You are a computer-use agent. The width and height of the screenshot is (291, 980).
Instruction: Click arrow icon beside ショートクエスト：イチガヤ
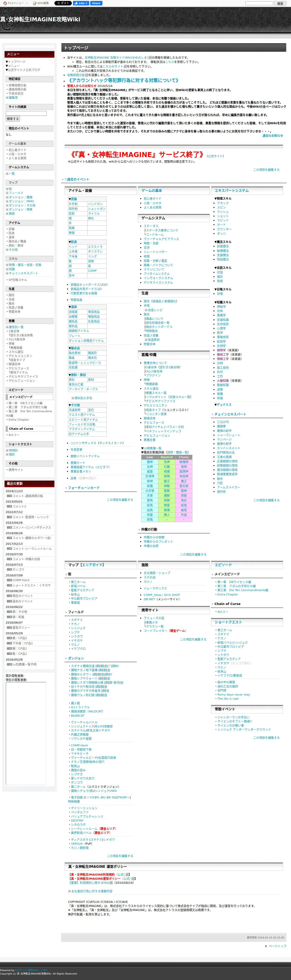click(x=9, y=585)
